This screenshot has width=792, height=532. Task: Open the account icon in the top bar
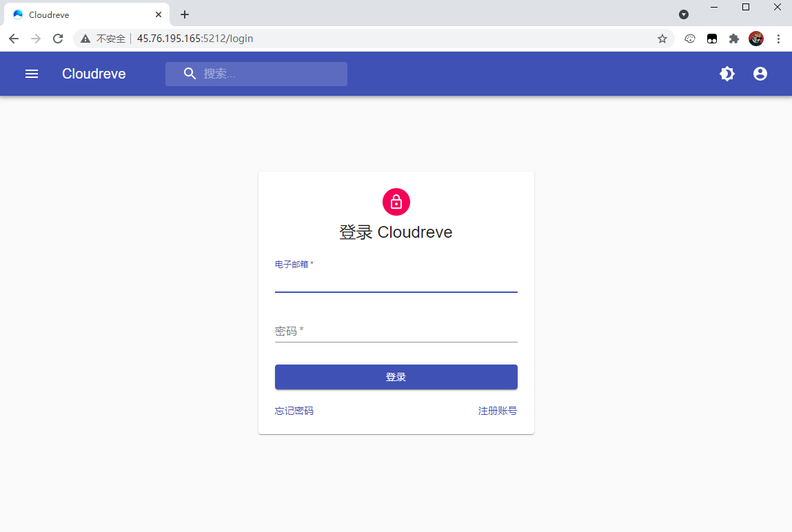pyautogui.click(x=760, y=74)
